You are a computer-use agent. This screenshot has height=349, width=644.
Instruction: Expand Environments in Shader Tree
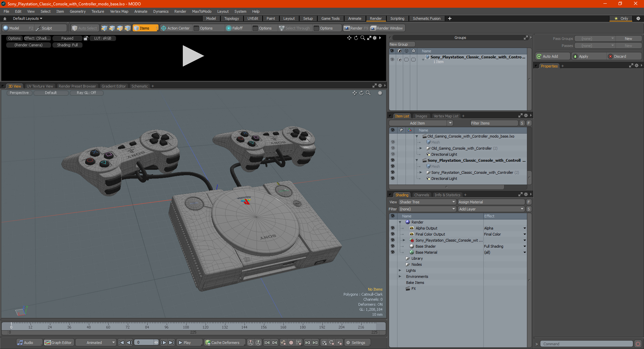[400, 277]
